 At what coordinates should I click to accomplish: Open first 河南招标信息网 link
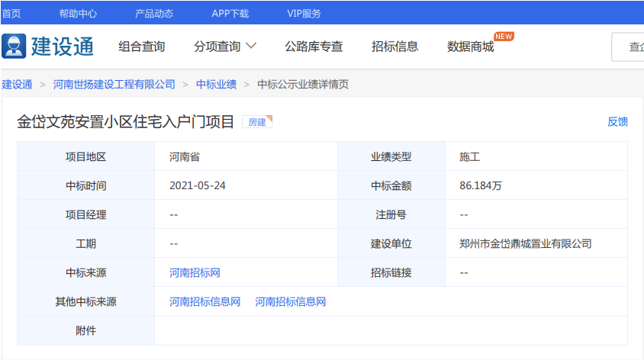(204, 301)
